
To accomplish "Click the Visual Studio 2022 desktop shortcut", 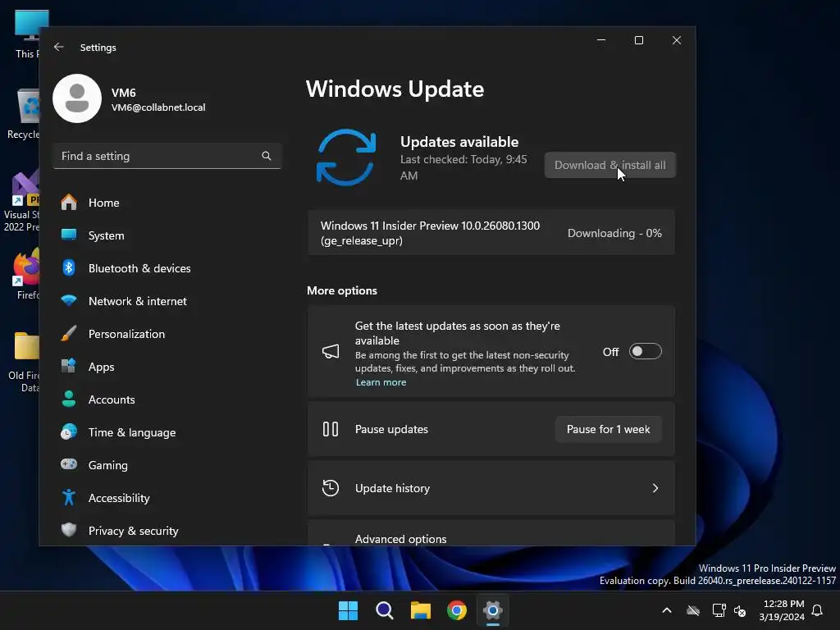I will pyautogui.click(x=21, y=201).
